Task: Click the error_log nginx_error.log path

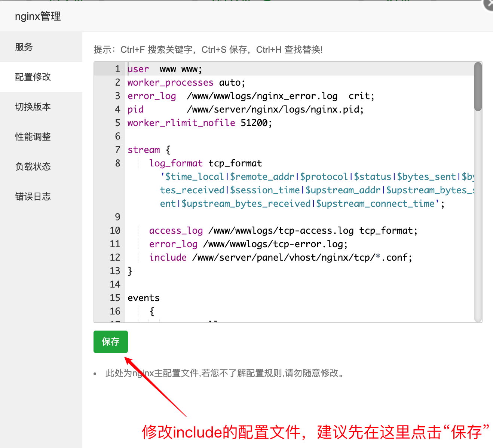Action: click(262, 96)
